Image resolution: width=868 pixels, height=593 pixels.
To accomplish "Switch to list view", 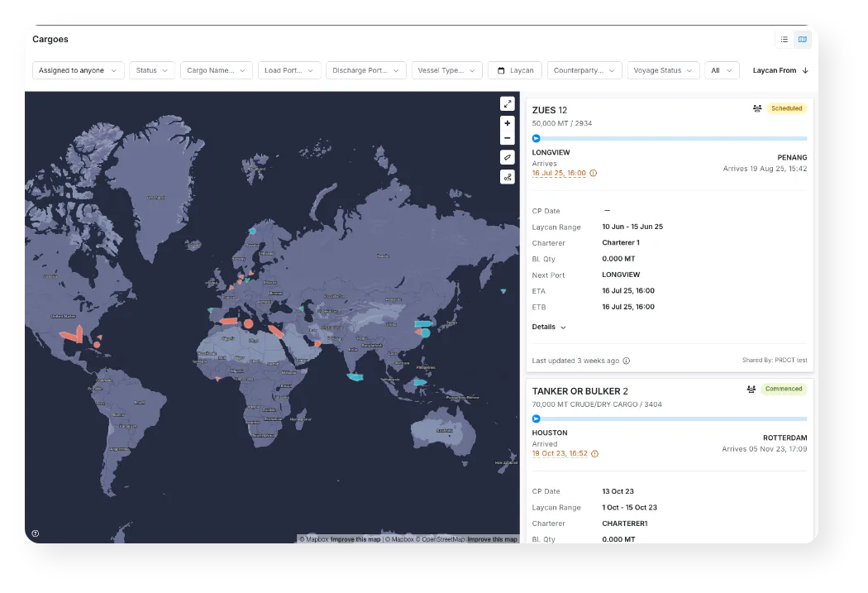I will click(785, 40).
